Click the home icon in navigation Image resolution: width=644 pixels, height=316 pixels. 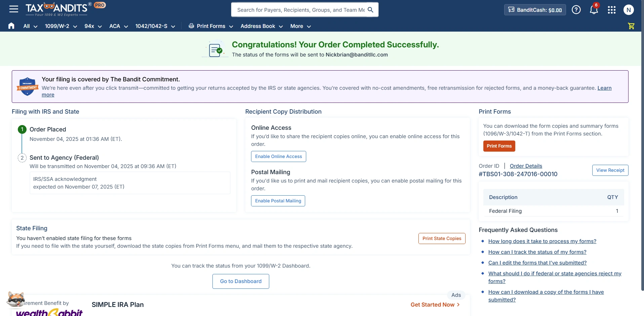11,26
